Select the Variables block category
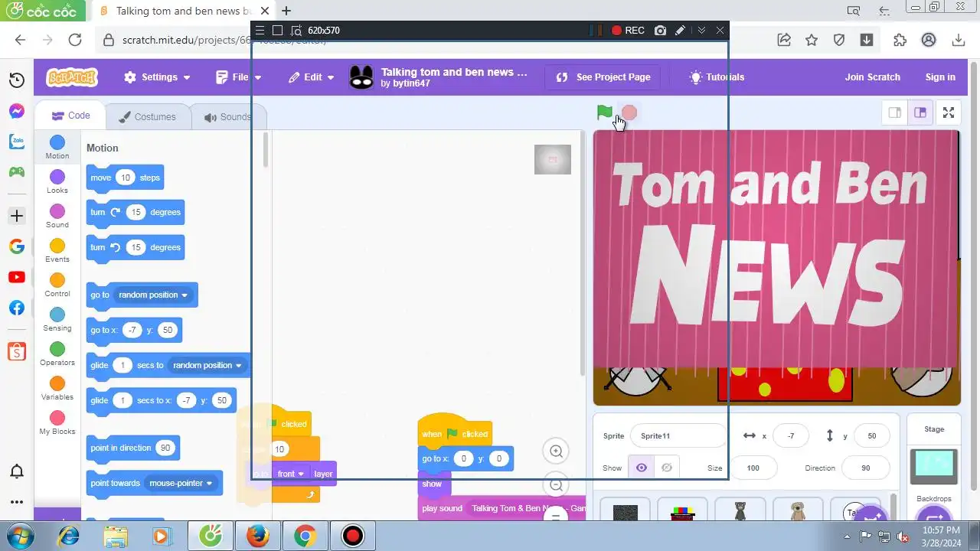Image resolution: width=980 pixels, height=551 pixels. (57, 388)
